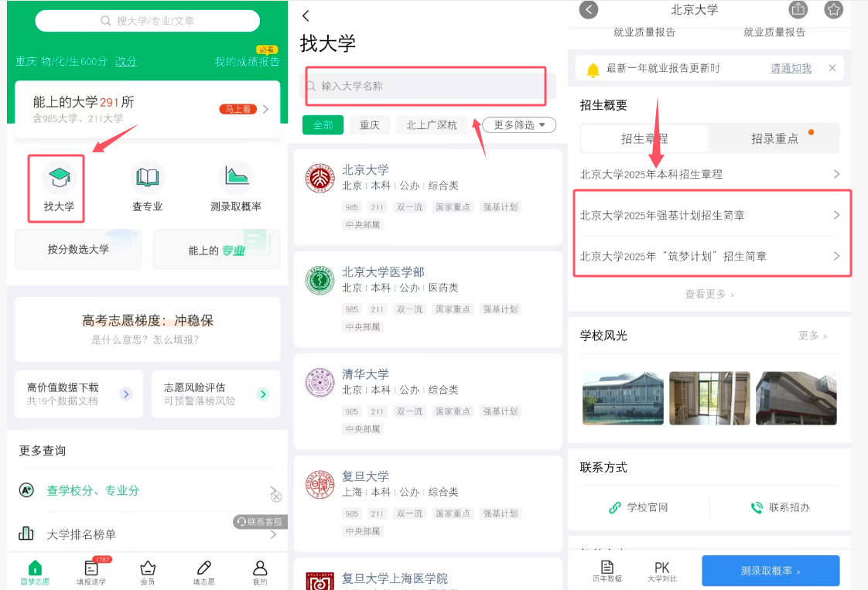Switch to the 招录重点 tab

[x=775, y=138]
